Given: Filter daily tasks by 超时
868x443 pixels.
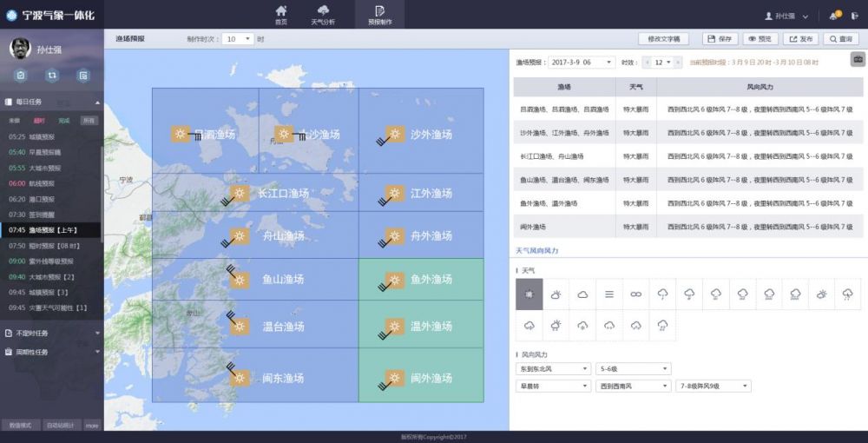Looking at the screenshot, I should (39, 121).
